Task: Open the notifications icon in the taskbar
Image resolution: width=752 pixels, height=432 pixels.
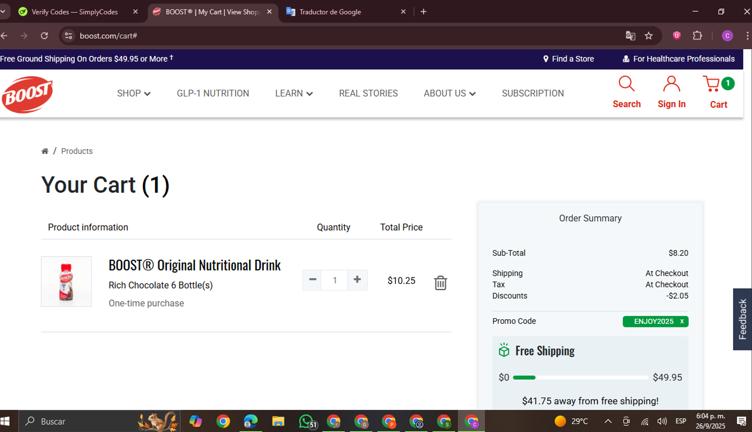Action: pyautogui.click(x=741, y=421)
